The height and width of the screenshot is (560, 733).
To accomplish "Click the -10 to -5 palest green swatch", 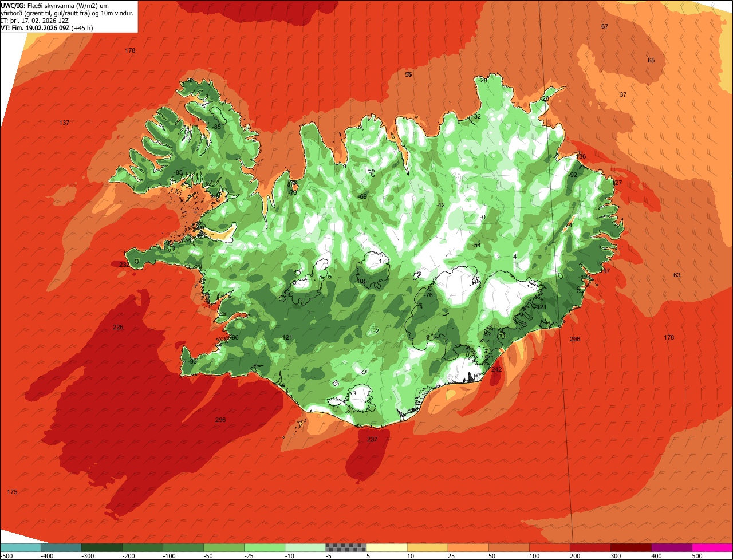I will click(x=305, y=547).
